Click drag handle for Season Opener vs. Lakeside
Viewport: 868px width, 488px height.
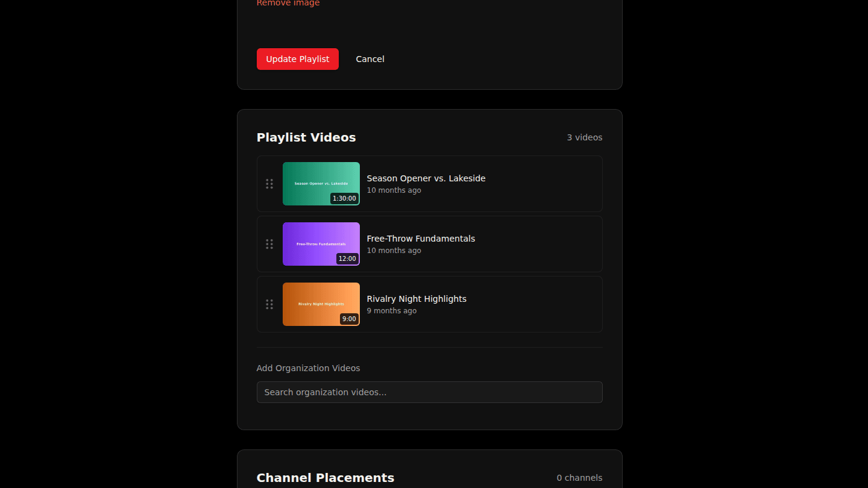tap(269, 184)
